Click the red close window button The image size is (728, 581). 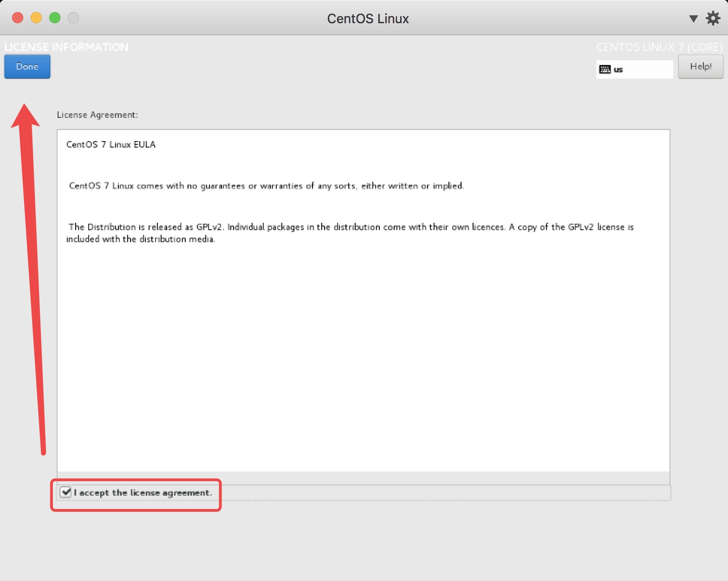pos(18,18)
